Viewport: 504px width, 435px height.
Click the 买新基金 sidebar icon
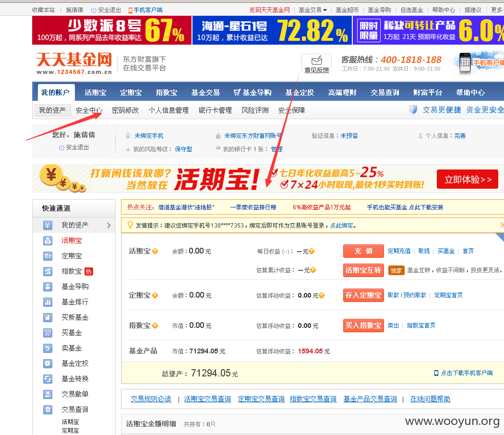point(48,317)
